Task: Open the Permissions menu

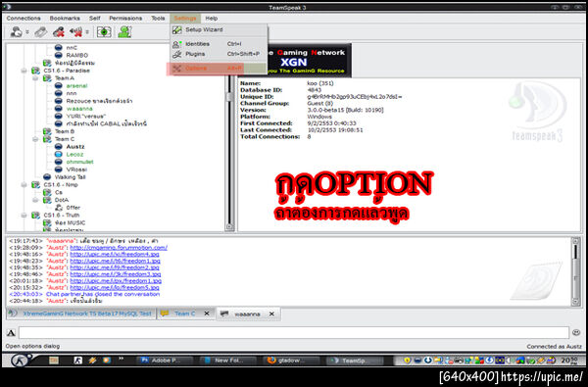Action: coord(125,18)
